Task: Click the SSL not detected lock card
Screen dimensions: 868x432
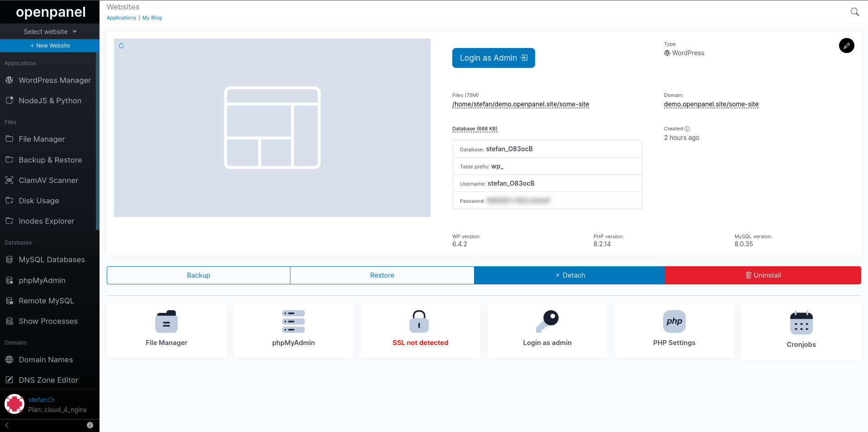Action: 420,331
